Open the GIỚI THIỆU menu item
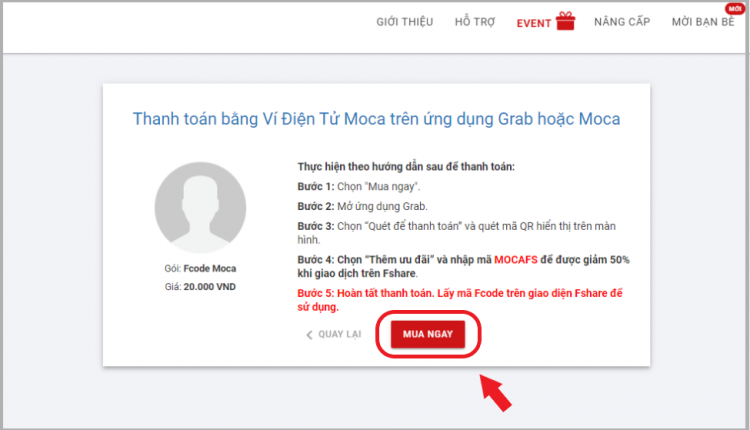 click(405, 22)
